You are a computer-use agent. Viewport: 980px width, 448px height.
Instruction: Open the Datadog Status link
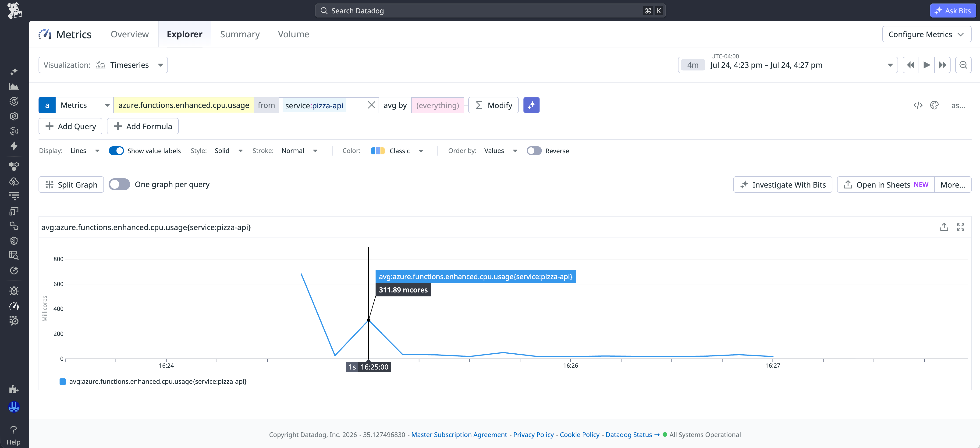tap(632, 435)
